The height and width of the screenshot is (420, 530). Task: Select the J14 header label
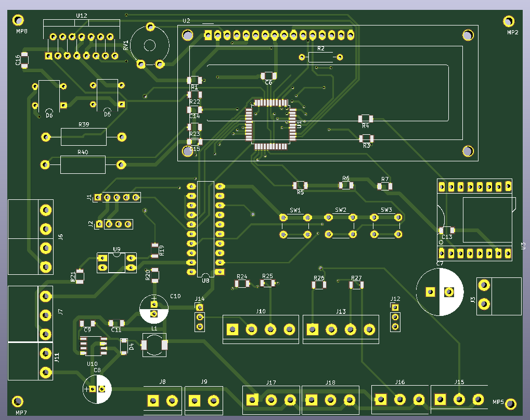click(x=199, y=299)
